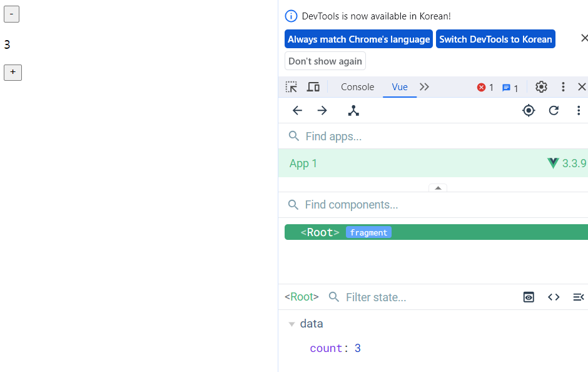Click Always match Chrome's language button

pos(358,39)
